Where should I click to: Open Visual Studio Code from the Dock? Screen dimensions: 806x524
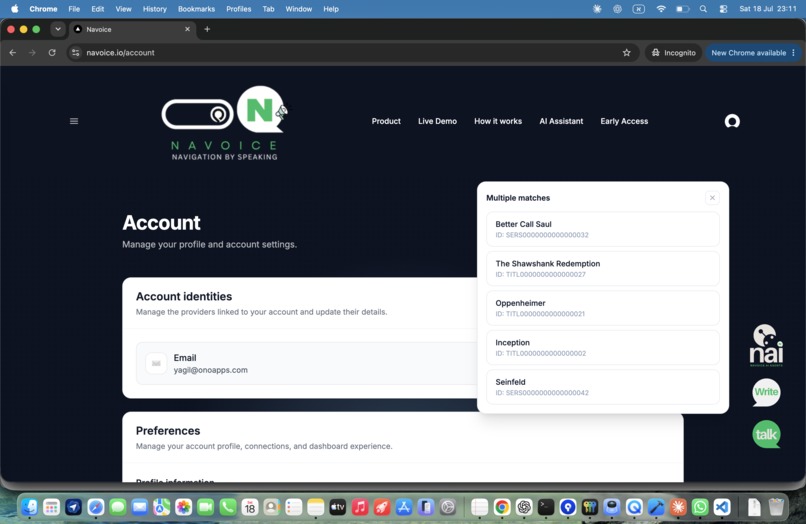click(722, 508)
